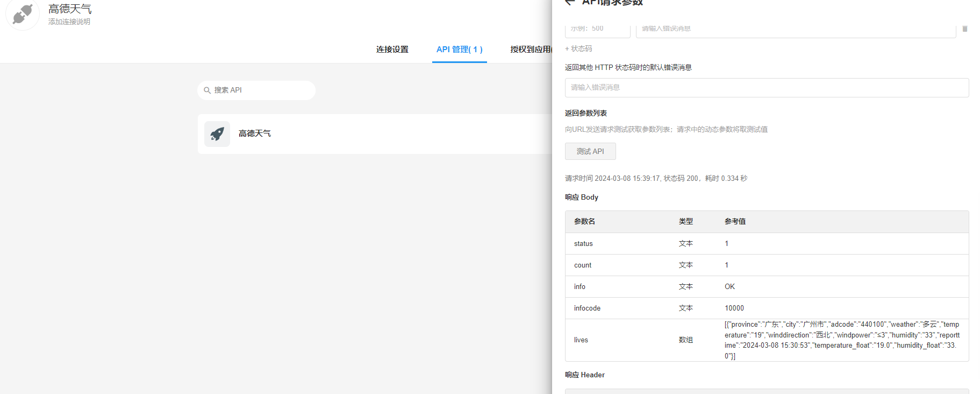The height and width of the screenshot is (394, 980).
Task: Edit the 添加连接说明 description text
Action: coord(69,22)
